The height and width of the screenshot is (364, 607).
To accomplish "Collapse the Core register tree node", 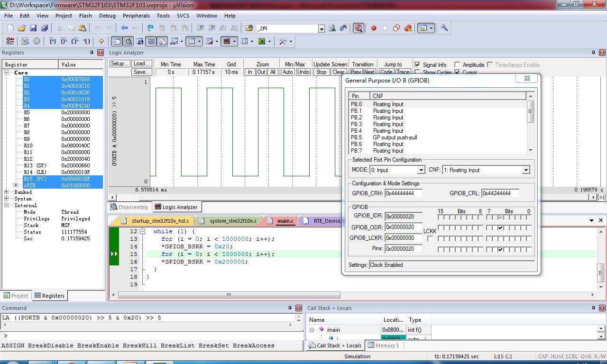I will 7,73.
